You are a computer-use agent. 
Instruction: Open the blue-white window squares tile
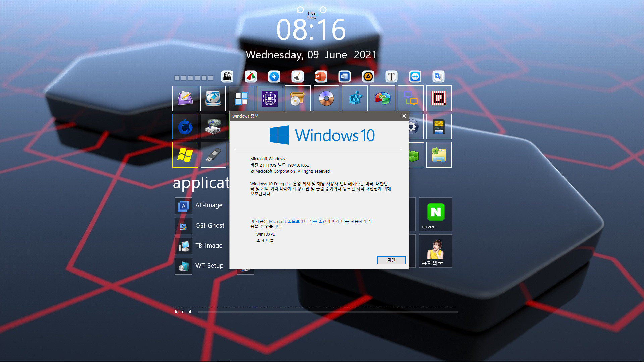coord(241,99)
